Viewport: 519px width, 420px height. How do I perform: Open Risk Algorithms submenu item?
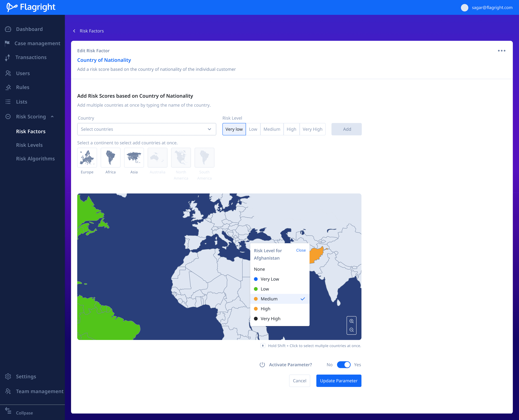coord(35,159)
